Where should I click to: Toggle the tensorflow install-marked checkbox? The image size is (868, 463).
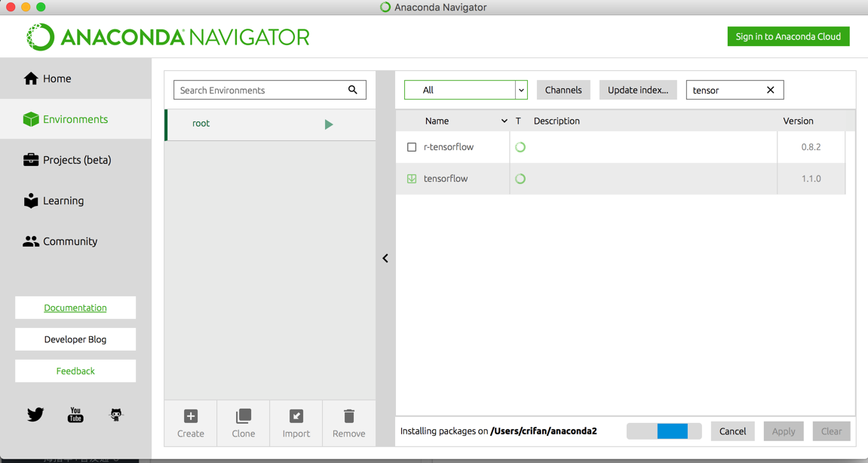pyautogui.click(x=411, y=179)
